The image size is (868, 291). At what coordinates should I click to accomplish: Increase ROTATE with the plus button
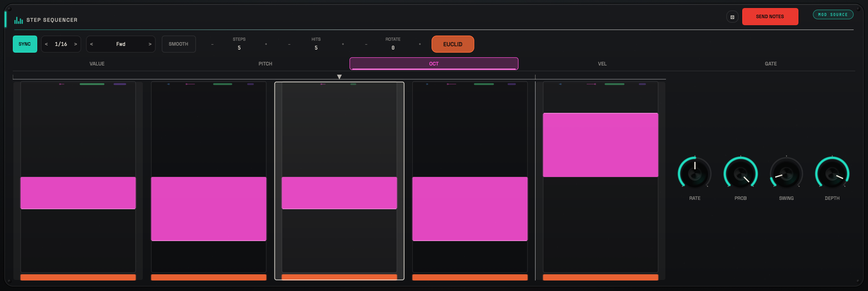[x=420, y=44]
